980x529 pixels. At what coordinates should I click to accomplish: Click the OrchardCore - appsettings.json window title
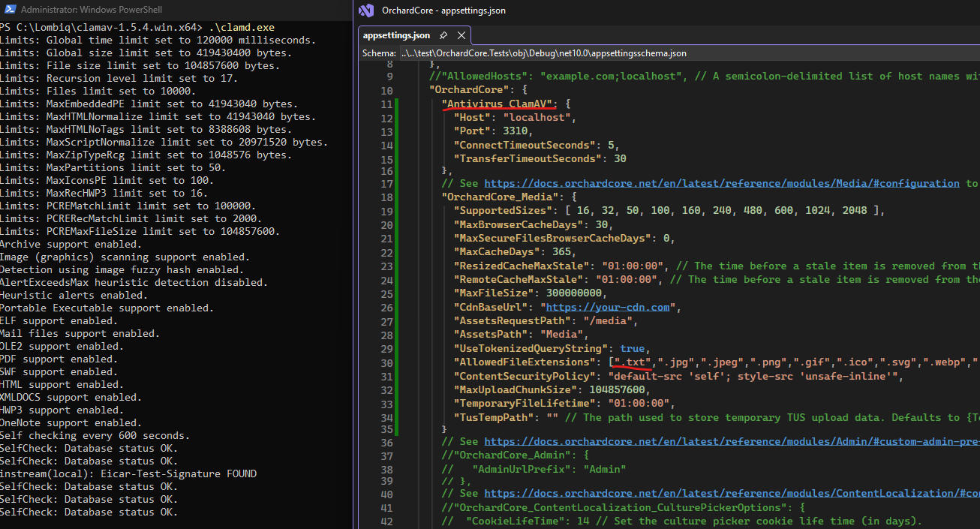tap(443, 11)
